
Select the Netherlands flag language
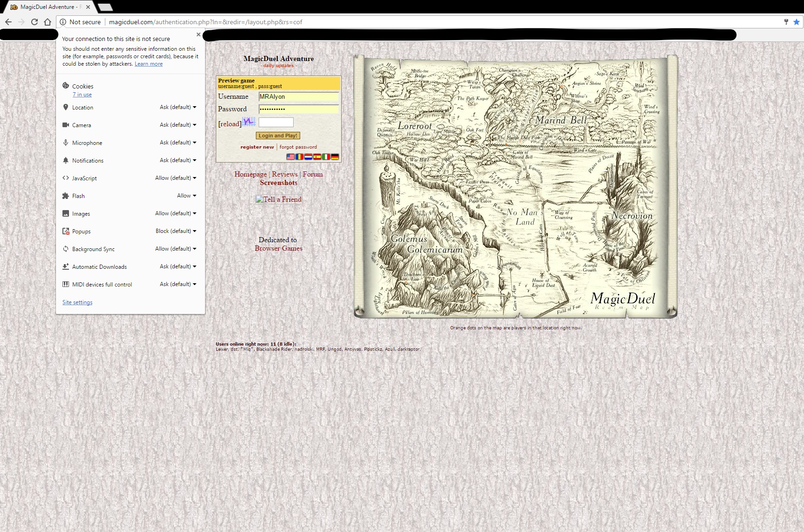[x=308, y=157]
